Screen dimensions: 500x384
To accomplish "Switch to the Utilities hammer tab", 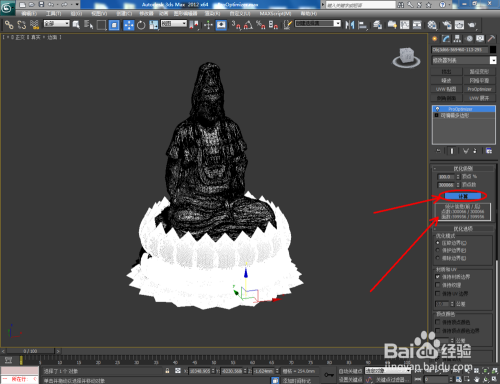I will tap(491, 39).
